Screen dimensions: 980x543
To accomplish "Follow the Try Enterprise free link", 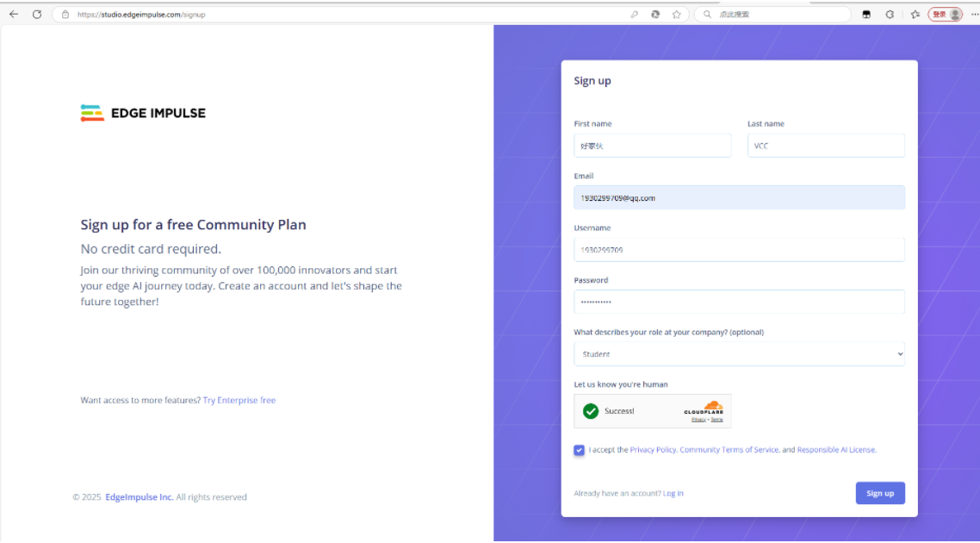I will click(x=239, y=401).
